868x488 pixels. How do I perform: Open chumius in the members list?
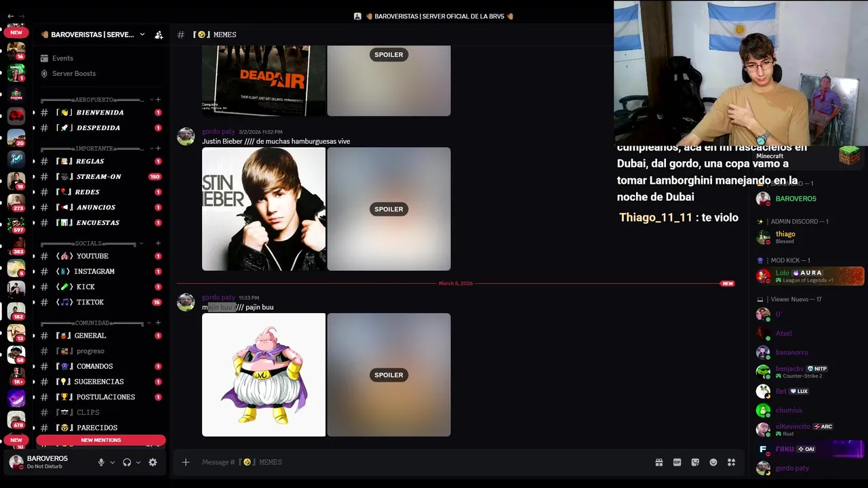point(810,410)
